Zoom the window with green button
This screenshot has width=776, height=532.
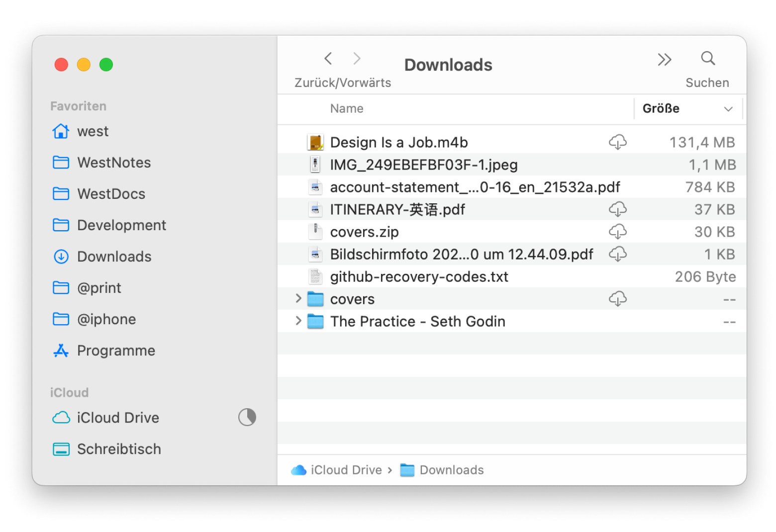pyautogui.click(x=106, y=65)
